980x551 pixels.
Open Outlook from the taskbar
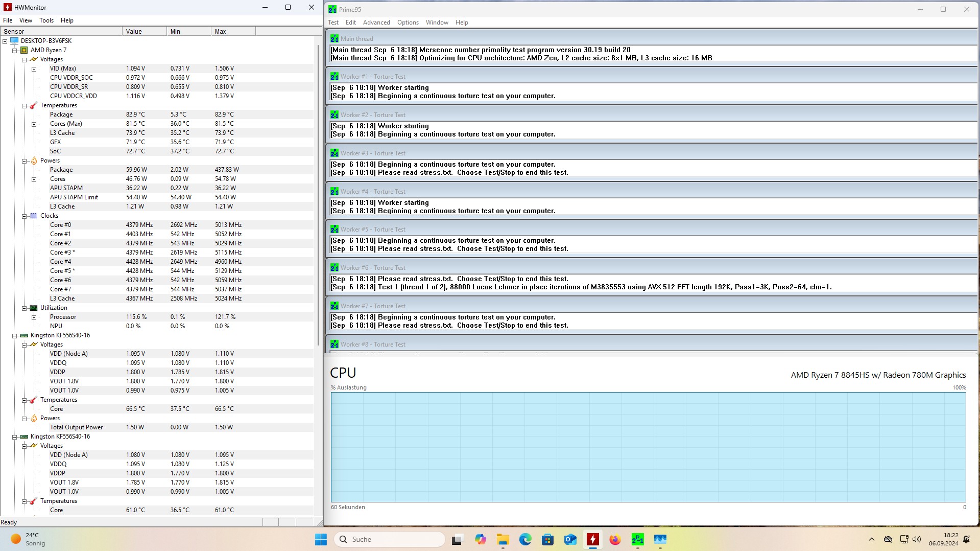[x=570, y=539]
